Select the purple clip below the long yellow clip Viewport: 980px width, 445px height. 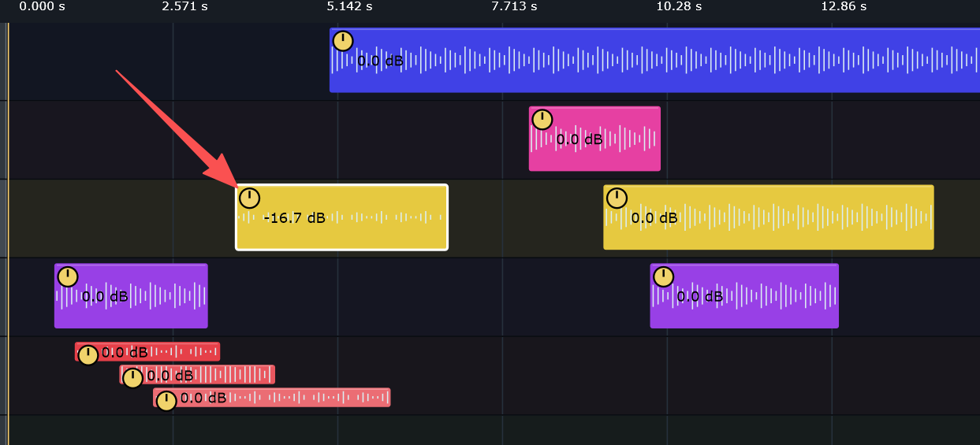pyautogui.click(x=744, y=295)
